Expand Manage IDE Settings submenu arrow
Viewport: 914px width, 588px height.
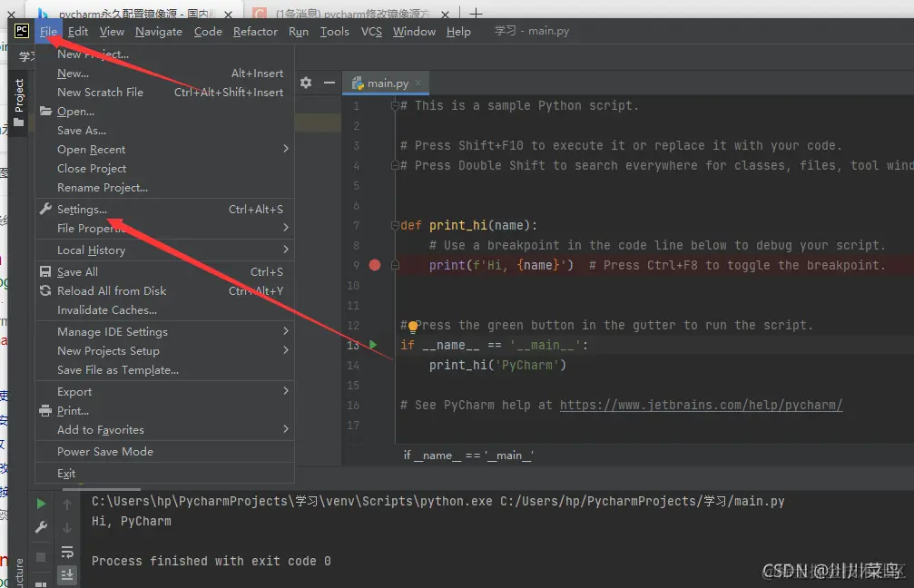click(x=286, y=331)
